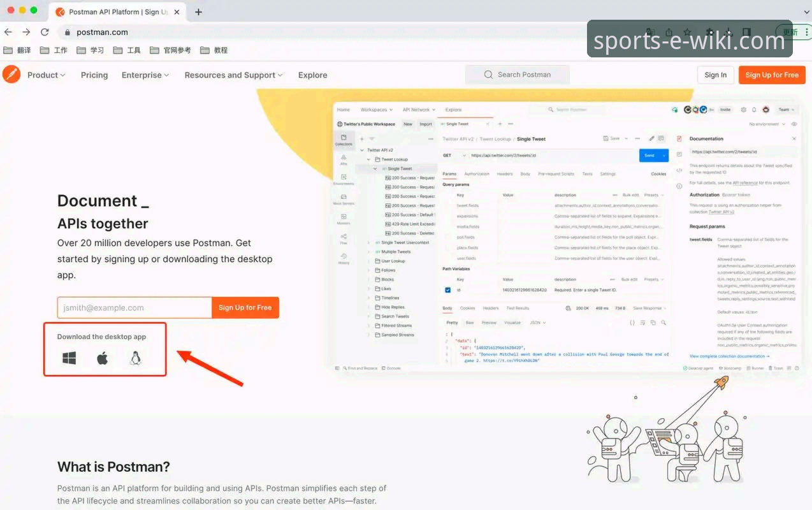Click the Import button in app preview

tap(426, 124)
